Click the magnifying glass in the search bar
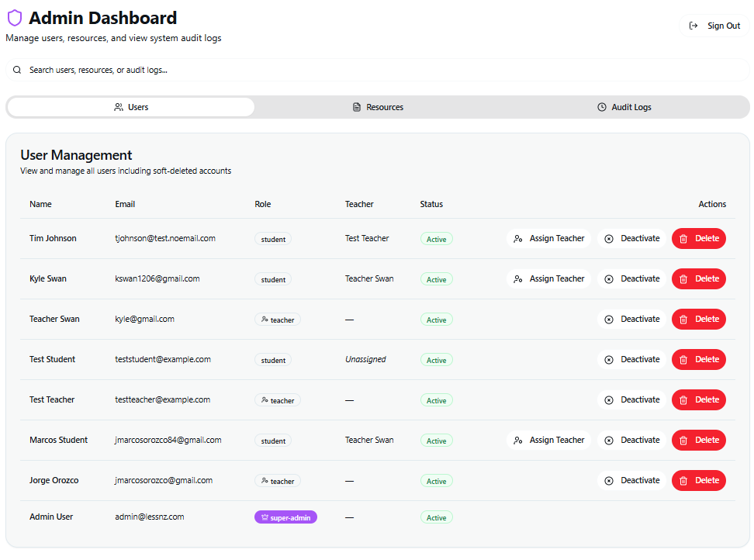This screenshot has width=754, height=560. [17, 70]
